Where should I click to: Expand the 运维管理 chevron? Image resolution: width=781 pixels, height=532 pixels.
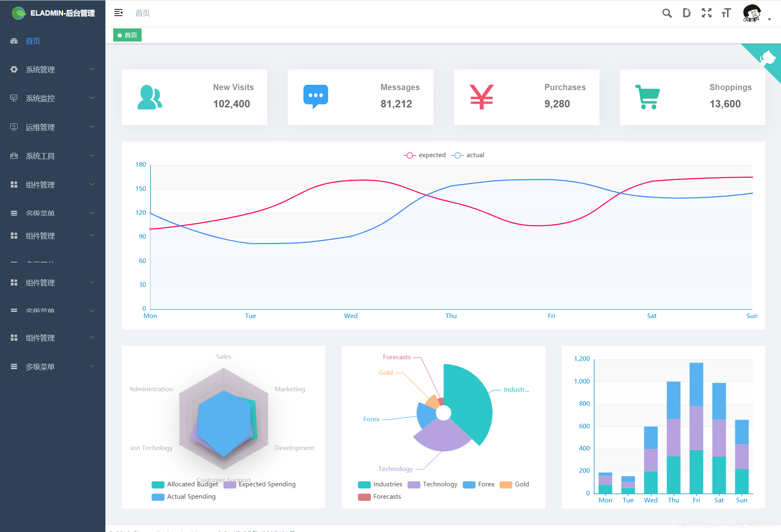[x=92, y=127]
